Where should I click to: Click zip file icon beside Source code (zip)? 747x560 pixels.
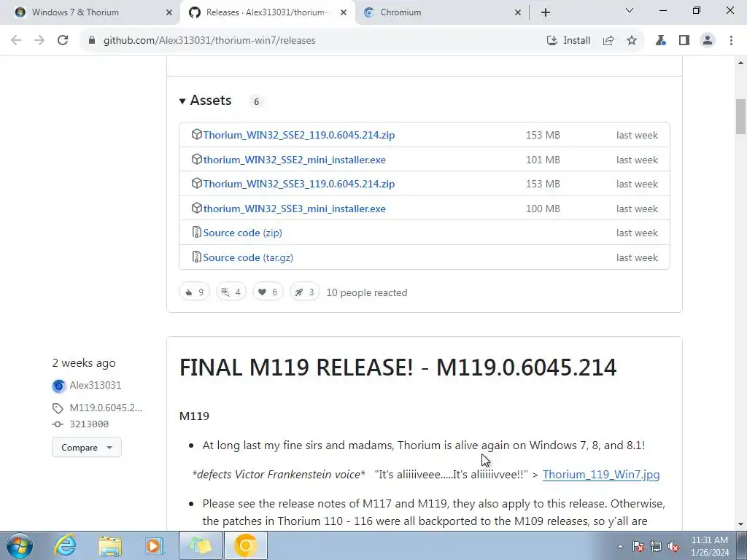(196, 233)
